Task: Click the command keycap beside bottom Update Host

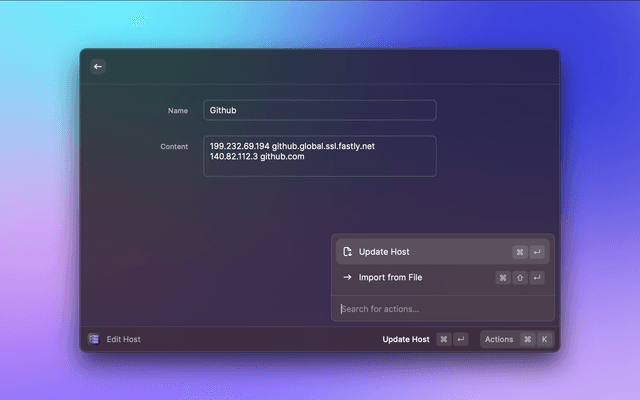Action: click(444, 339)
